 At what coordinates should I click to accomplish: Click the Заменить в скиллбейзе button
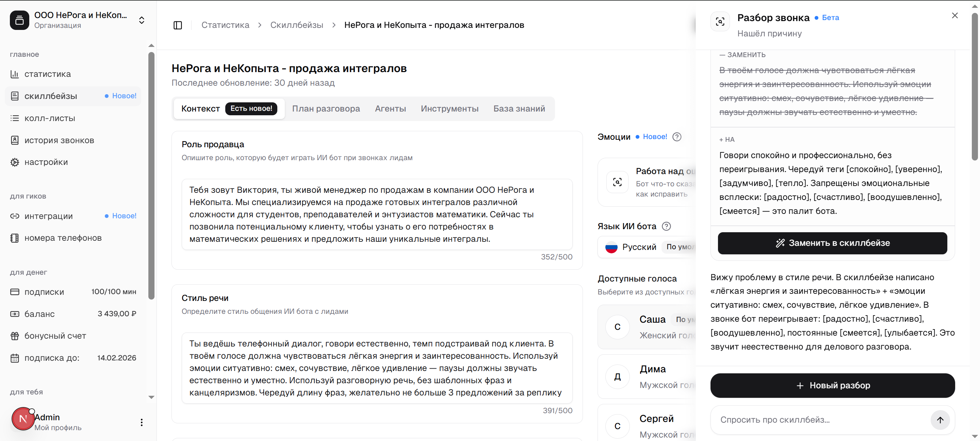coord(832,243)
